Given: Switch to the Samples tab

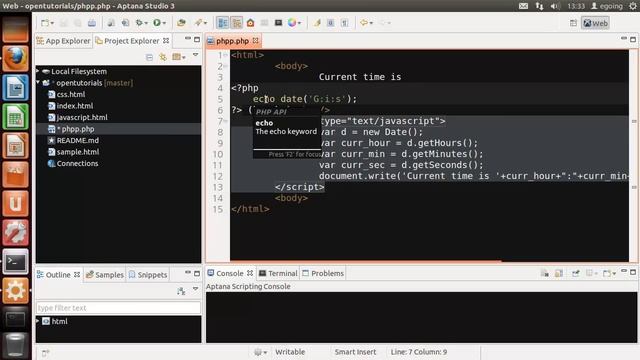Looking at the screenshot, I should pos(105,275).
